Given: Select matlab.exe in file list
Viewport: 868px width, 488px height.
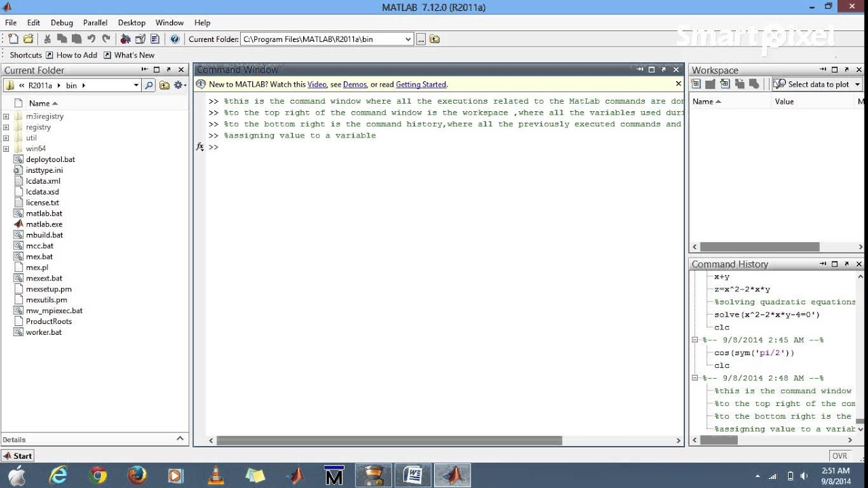Looking at the screenshot, I should (x=44, y=224).
